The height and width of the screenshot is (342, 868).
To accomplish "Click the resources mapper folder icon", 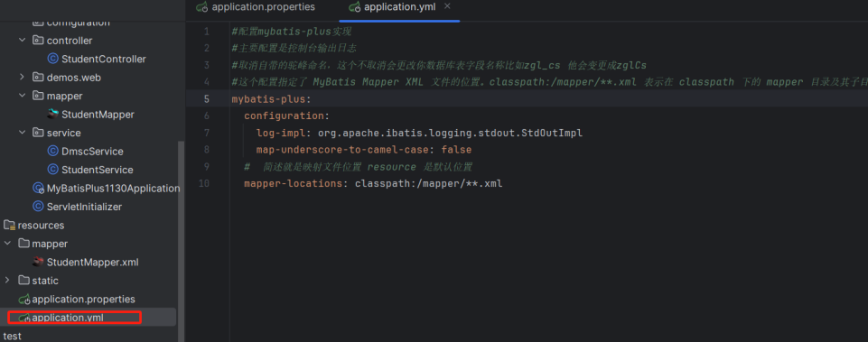I will click(x=23, y=244).
